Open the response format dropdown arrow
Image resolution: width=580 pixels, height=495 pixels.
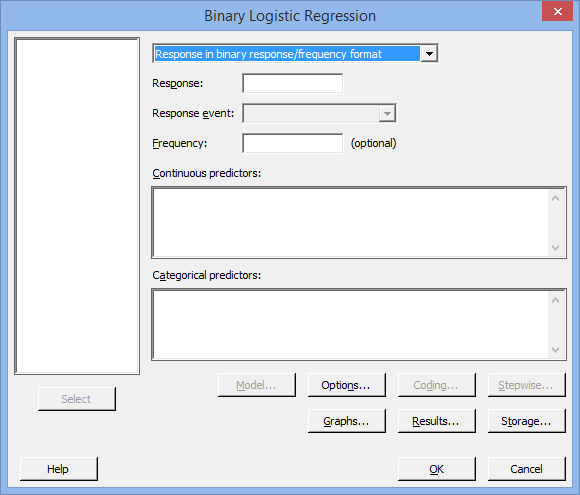429,54
